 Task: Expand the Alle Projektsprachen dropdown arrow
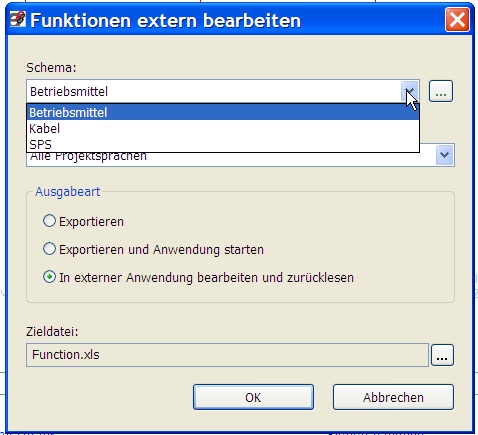coord(444,155)
